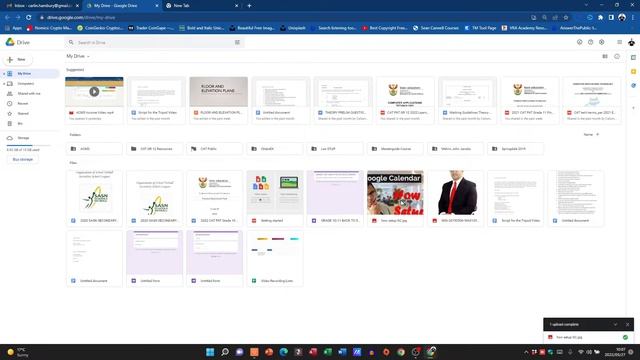
Task: Open the FLOOR AND ELEVATION PLANS suggested file
Action: (219, 100)
